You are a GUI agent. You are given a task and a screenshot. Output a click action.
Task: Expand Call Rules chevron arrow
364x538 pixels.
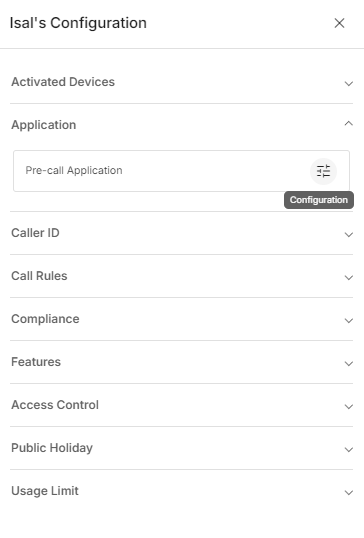pyautogui.click(x=349, y=278)
